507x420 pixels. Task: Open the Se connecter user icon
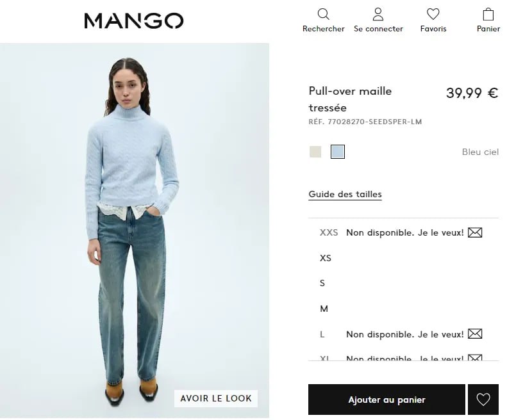point(378,14)
